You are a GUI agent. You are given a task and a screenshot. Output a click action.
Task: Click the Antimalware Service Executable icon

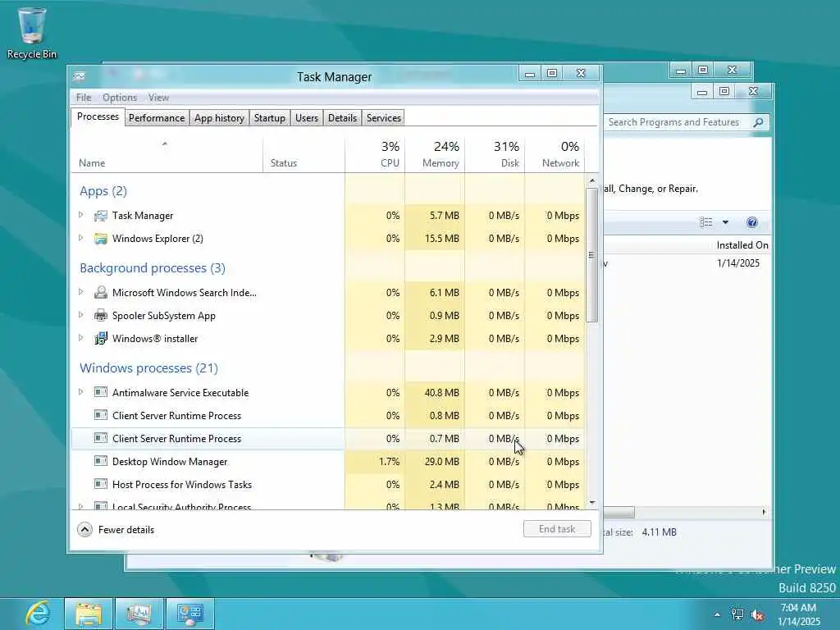click(x=100, y=392)
